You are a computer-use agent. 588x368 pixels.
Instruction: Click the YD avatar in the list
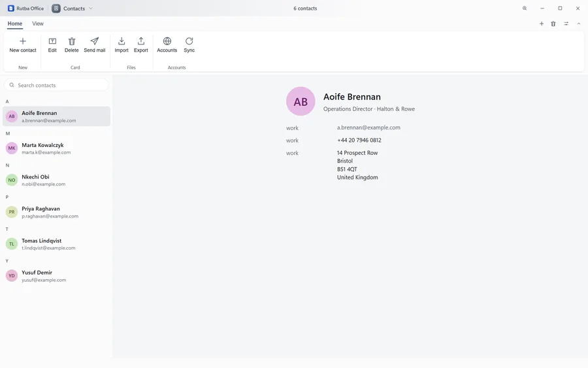[x=12, y=276]
